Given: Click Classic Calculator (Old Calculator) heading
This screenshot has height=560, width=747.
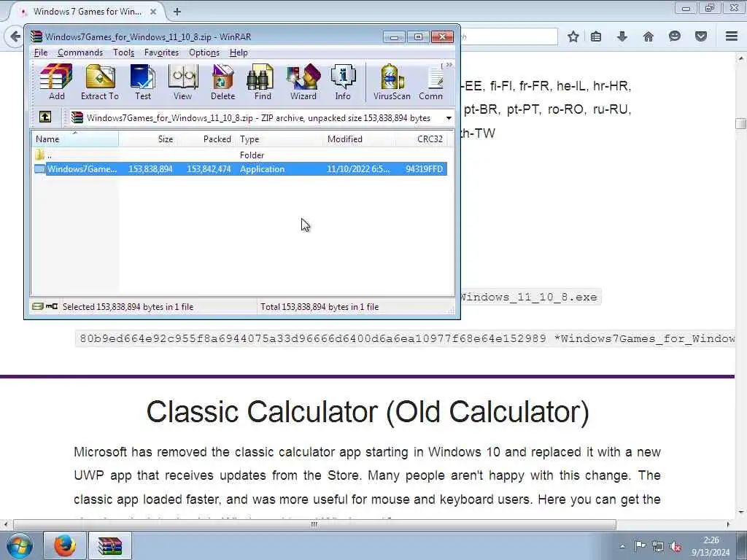Looking at the screenshot, I should (368, 411).
